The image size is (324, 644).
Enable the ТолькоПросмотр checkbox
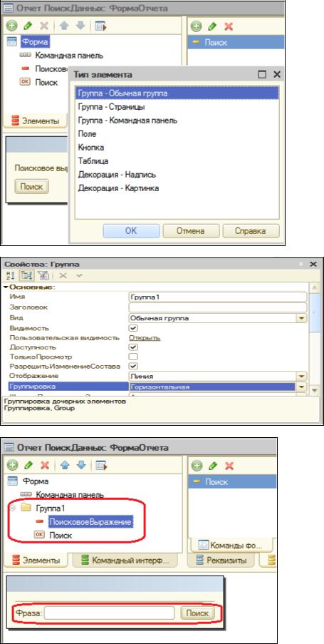[133, 357]
